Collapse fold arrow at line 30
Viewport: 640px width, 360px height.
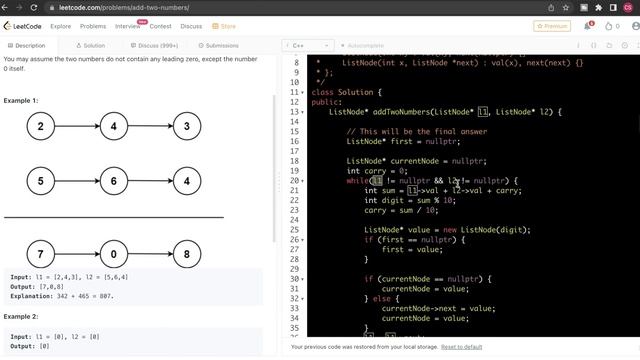coord(302,279)
